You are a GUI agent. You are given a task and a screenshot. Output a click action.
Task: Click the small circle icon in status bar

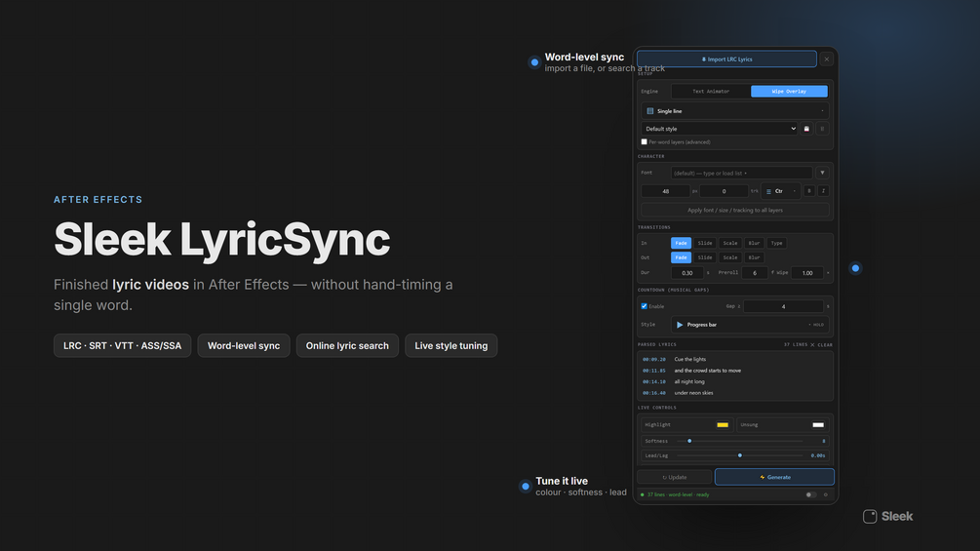coord(826,494)
